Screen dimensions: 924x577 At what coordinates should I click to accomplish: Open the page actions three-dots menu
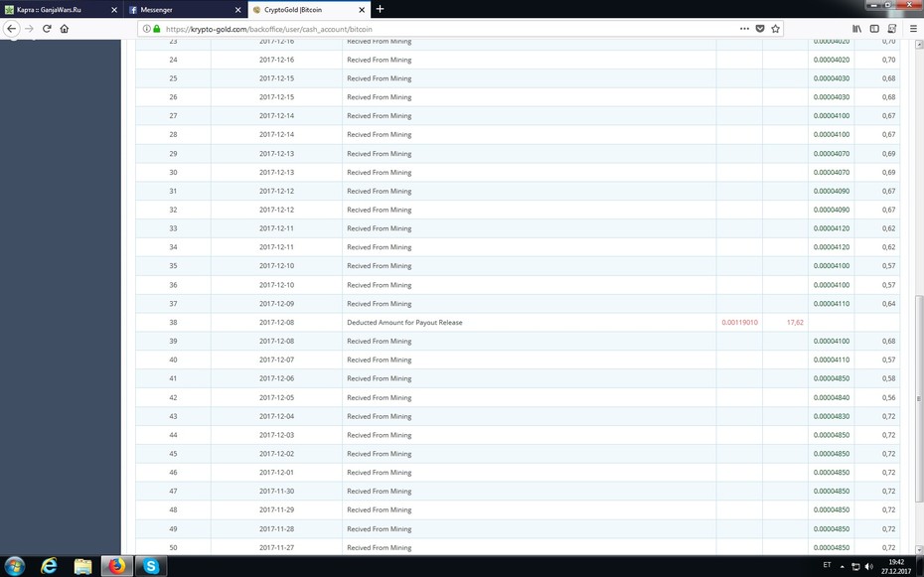coord(744,28)
